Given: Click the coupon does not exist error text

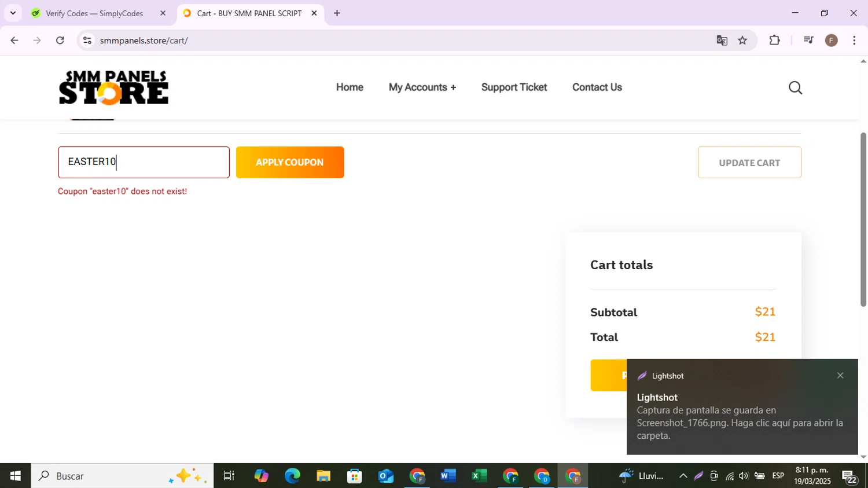Looking at the screenshot, I should (122, 192).
